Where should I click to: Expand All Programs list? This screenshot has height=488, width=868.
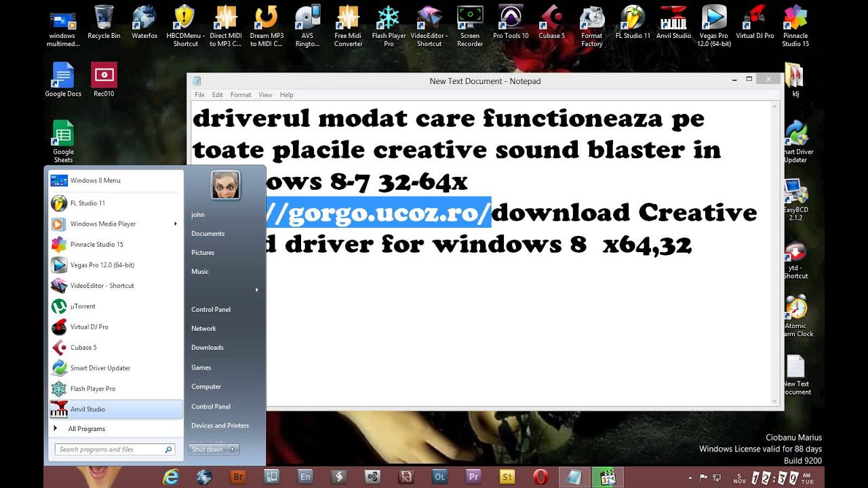coord(86,429)
